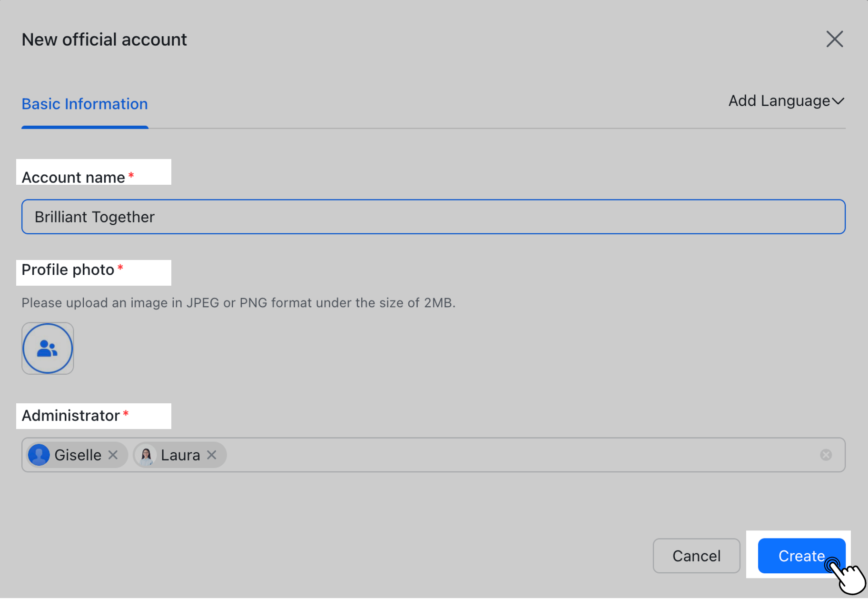Click Laura's avatar thumbnail

pos(146,455)
